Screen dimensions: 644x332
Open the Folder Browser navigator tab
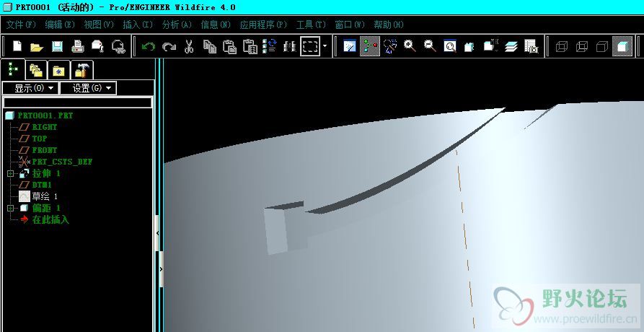pos(37,70)
